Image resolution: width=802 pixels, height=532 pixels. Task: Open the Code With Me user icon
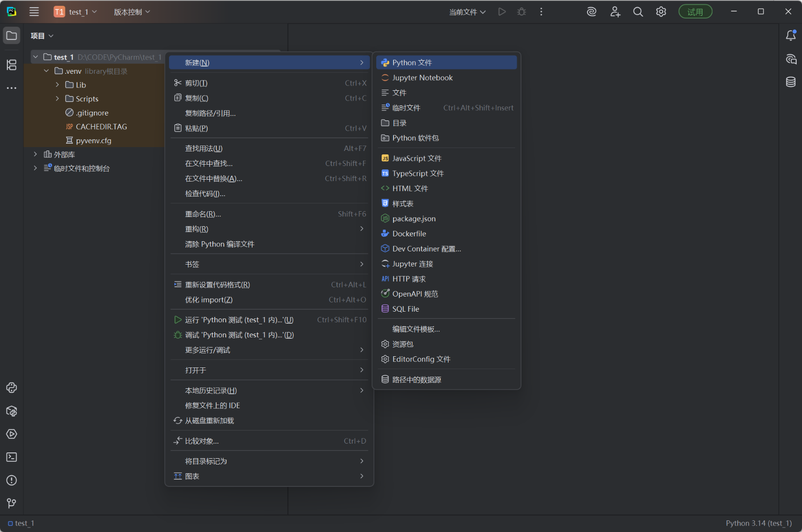[x=615, y=12]
